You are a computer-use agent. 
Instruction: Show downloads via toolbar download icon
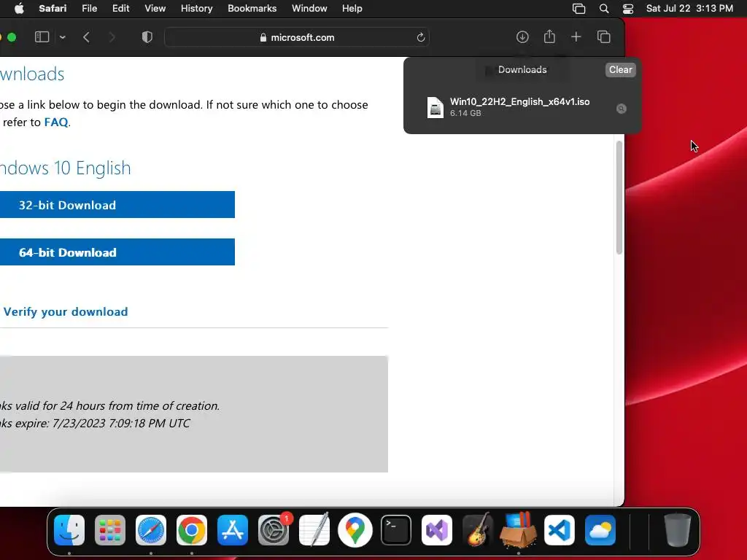point(522,37)
